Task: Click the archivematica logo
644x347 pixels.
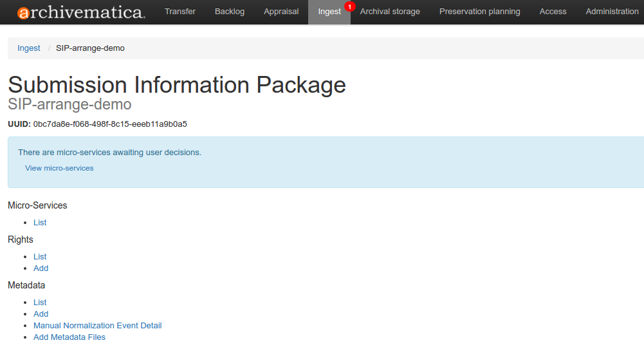Action: 81,12
